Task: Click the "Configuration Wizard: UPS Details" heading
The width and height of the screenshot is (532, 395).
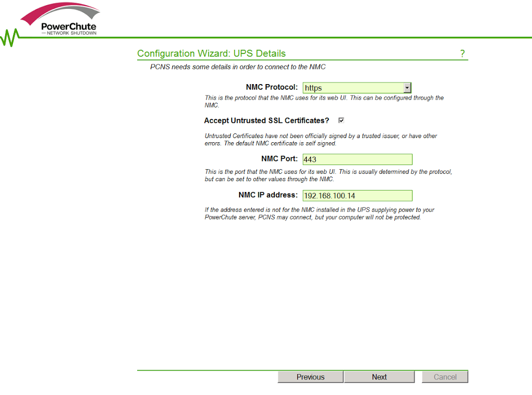Action: (211, 53)
